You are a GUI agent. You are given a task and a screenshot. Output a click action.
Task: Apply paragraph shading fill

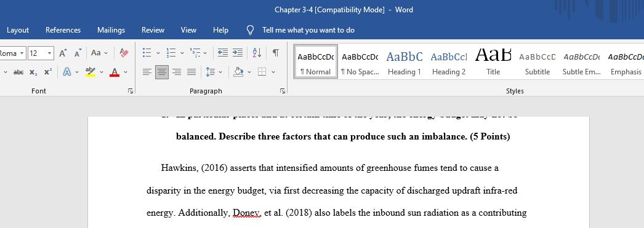coord(239,72)
